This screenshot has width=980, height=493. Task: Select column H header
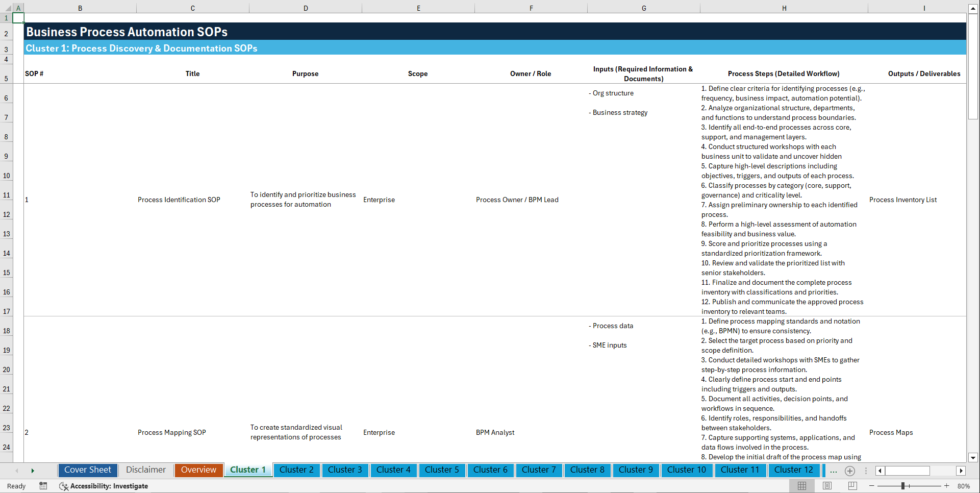pyautogui.click(x=784, y=8)
